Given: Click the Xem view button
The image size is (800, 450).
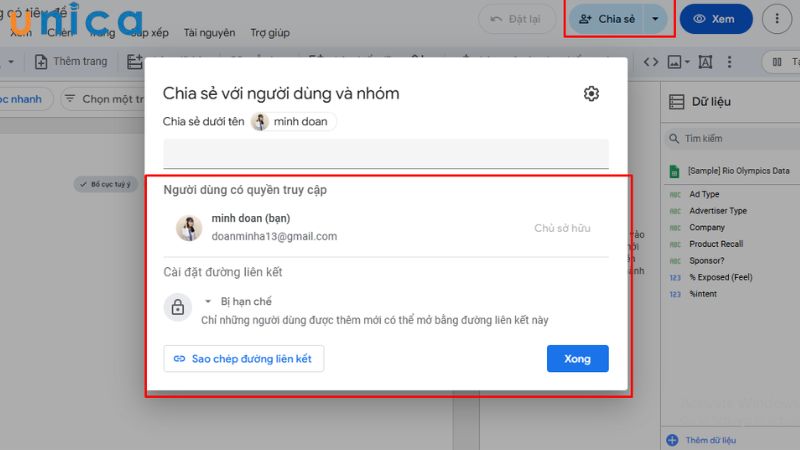Looking at the screenshot, I should [x=716, y=19].
